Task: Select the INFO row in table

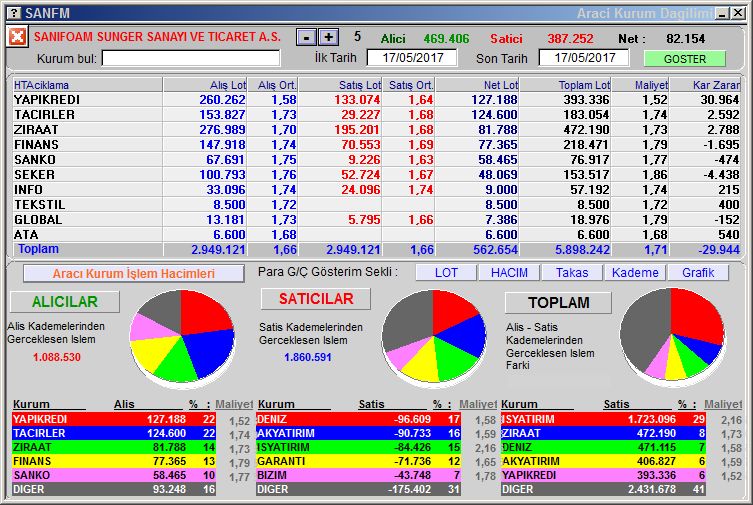Action: pos(376,190)
